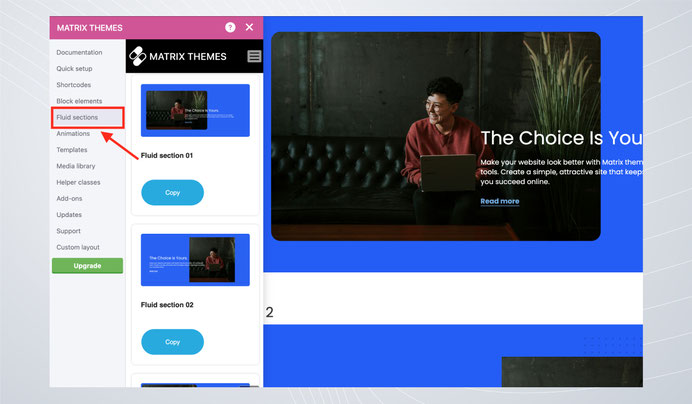Click Fluid section 01 preview thumbnail

click(x=195, y=110)
